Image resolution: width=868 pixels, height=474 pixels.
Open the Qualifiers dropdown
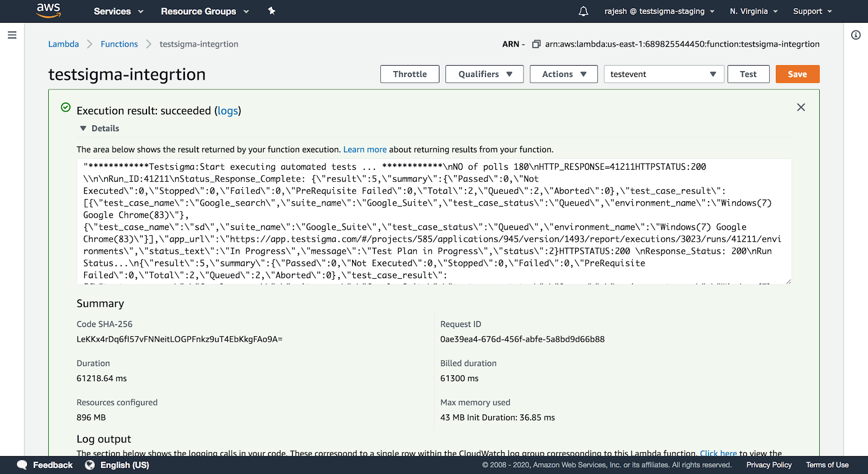[484, 74]
